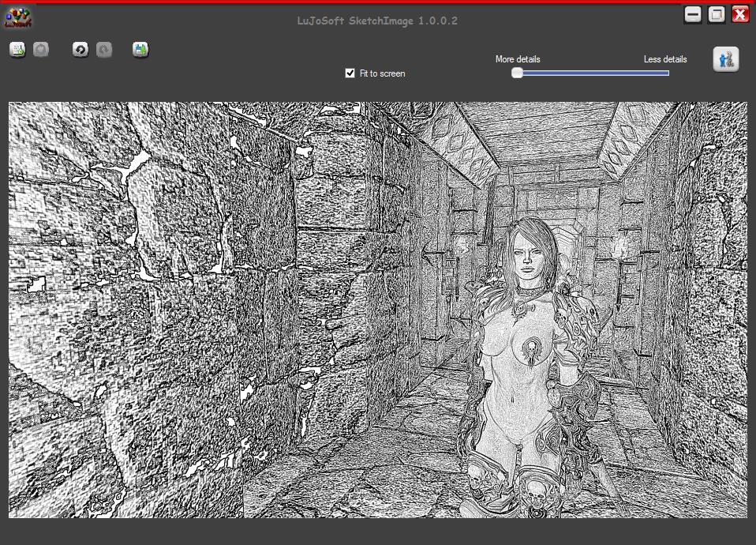This screenshot has height=545, width=756.
Task: Uncheck the Fit to screen checkbox
Action: 350,73
